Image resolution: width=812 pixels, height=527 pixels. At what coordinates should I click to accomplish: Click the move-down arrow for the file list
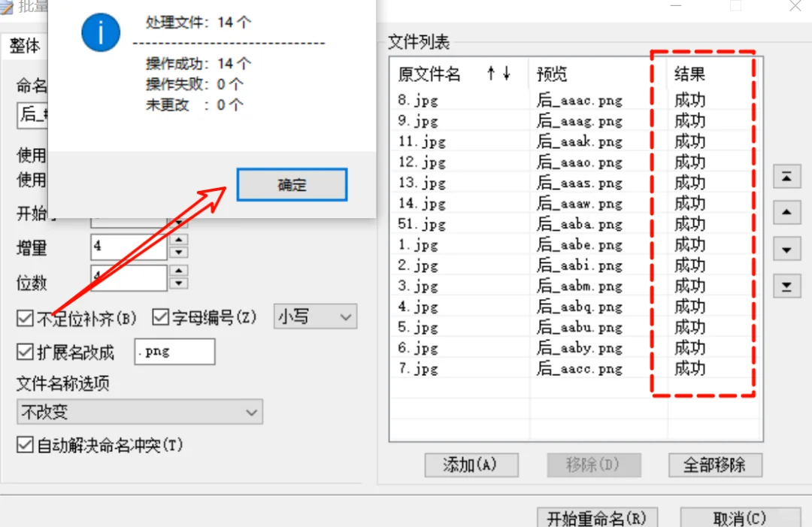coord(786,249)
